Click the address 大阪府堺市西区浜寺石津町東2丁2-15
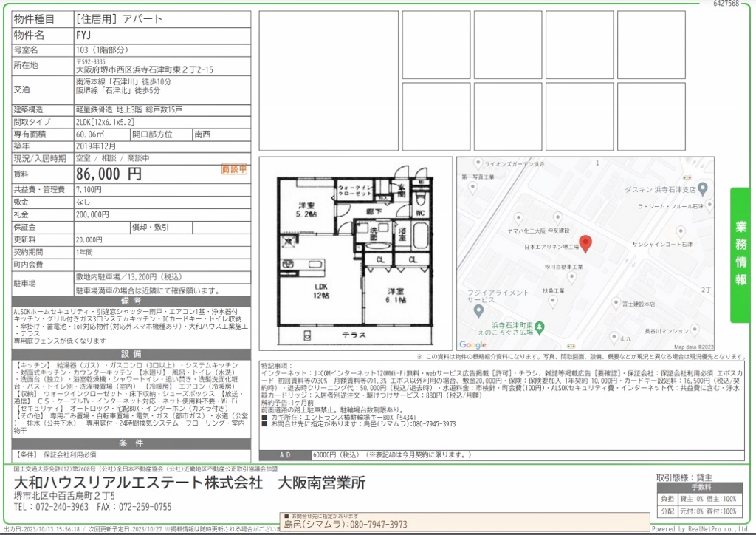 coord(144,69)
